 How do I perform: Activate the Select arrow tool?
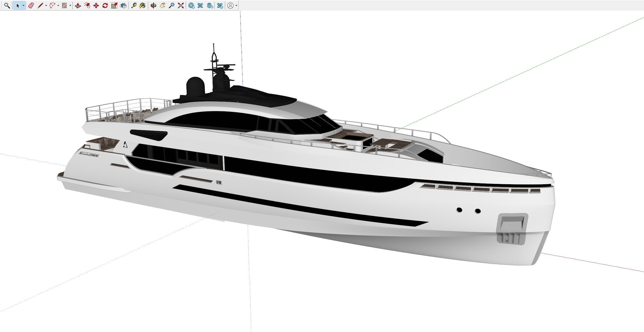(18, 6)
